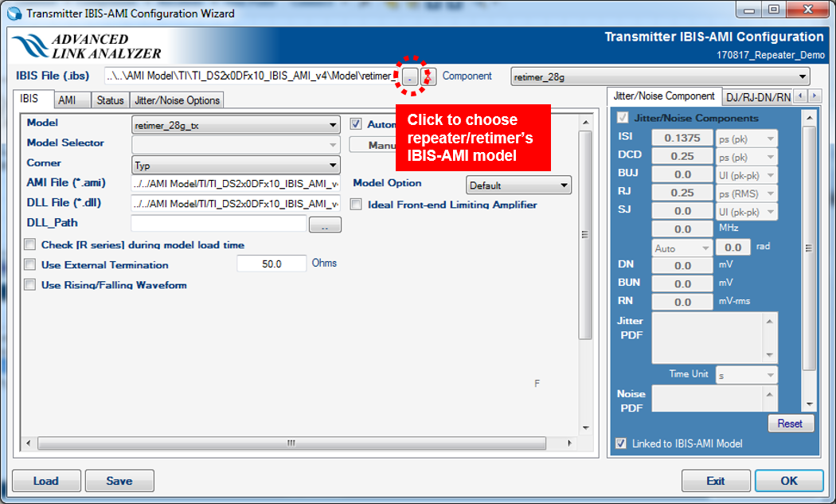836x504 pixels.
Task: Enable Check [R series] during model load
Action: pyautogui.click(x=30, y=244)
